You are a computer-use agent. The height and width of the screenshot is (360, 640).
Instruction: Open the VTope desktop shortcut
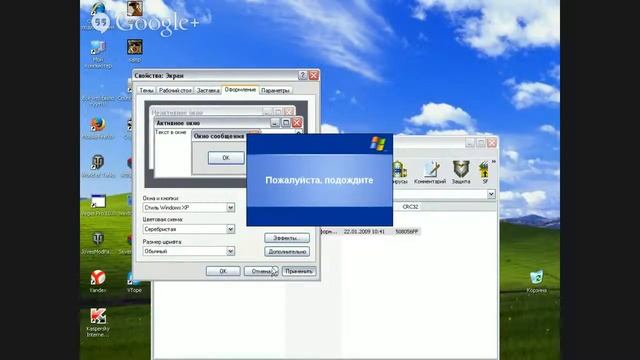(x=134, y=282)
